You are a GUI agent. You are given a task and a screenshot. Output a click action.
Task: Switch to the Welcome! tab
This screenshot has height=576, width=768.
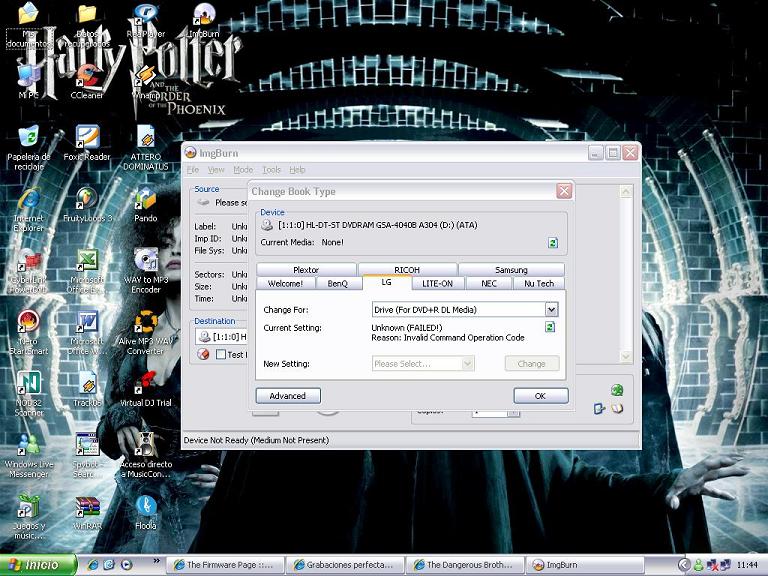pos(285,284)
